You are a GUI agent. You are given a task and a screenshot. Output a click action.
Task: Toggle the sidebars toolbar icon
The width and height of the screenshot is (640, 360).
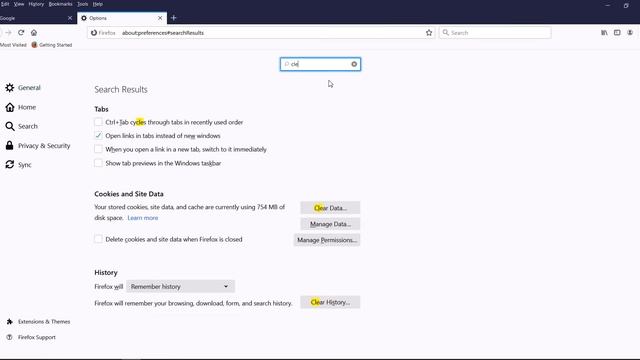pos(617,33)
